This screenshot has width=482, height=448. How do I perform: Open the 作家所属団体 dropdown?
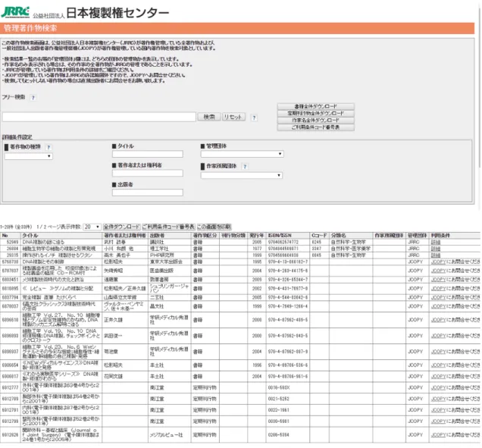coord(241,175)
